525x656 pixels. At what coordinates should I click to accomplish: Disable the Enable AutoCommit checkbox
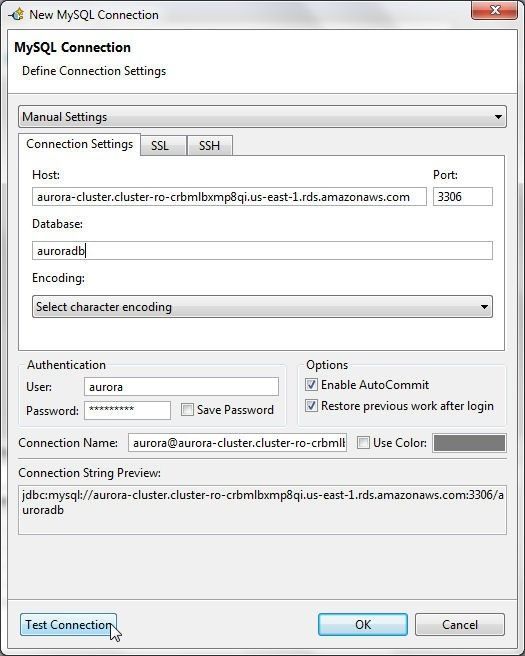(x=311, y=384)
